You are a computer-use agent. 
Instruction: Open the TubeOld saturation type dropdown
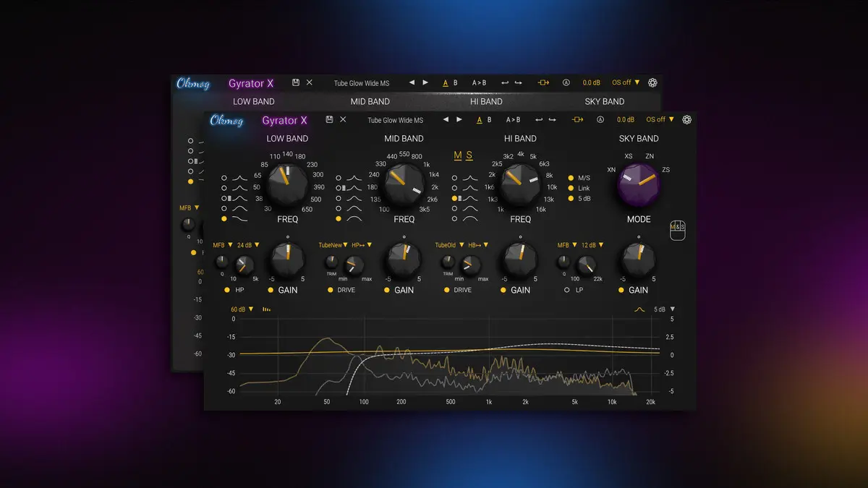point(449,245)
